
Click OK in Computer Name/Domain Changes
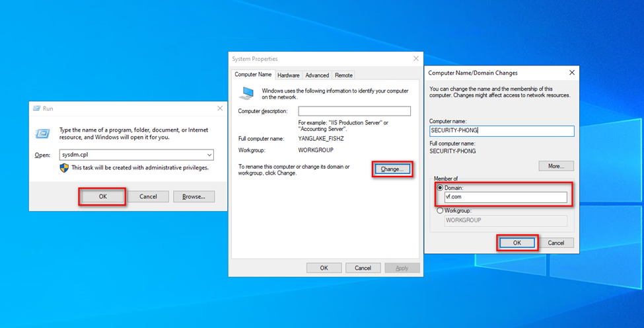pos(517,243)
